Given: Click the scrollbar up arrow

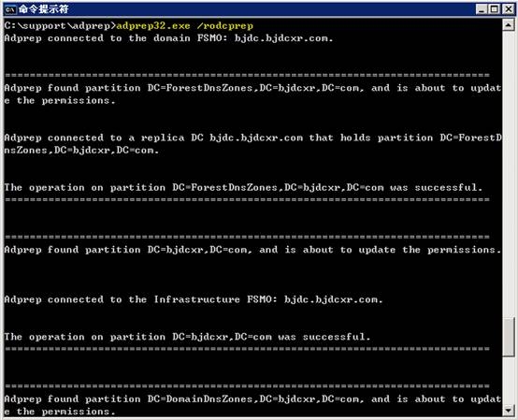Looking at the screenshot, I should 509,25.
